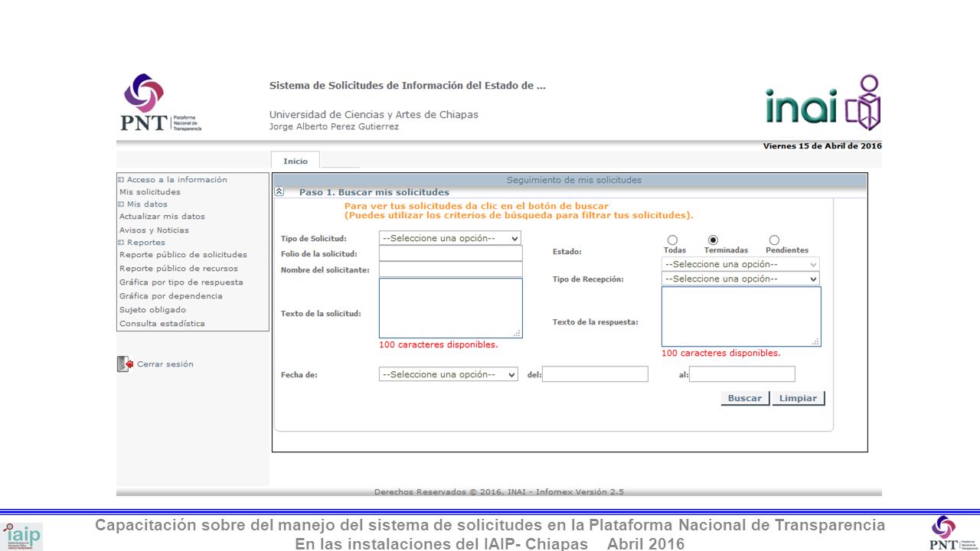
Task: Expand Mis datos section icon
Action: [x=121, y=204]
